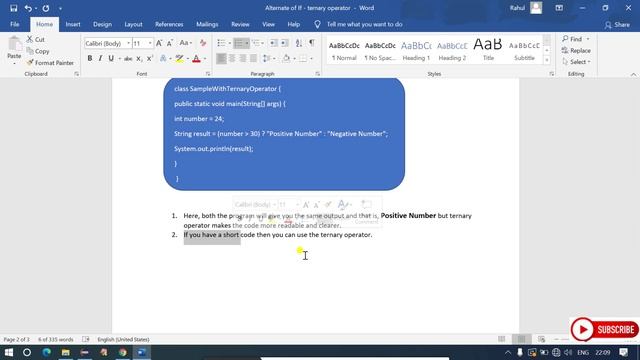This screenshot has height=360, width=640.
Task: Toggle Italic formatting
Action: 100,59
